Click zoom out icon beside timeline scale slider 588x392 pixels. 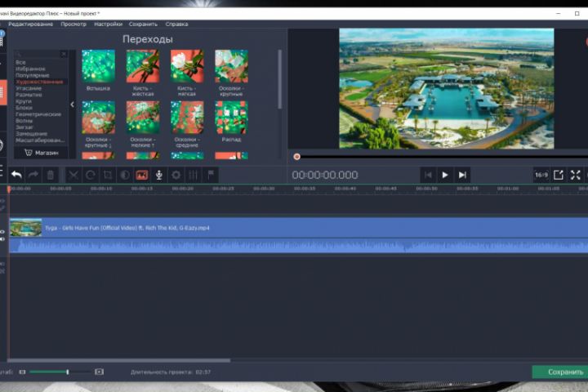23,372
